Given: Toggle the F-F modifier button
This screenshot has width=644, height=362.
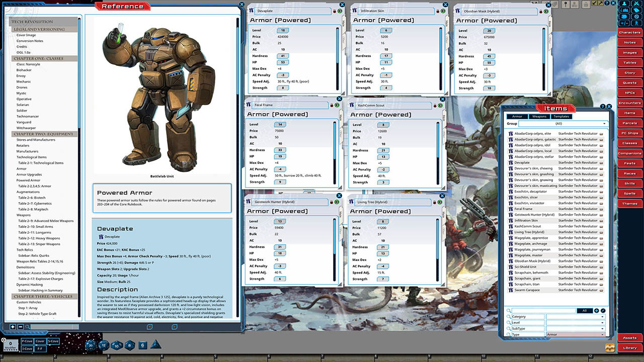Looking at the screenshot, I should click(40, 348).
